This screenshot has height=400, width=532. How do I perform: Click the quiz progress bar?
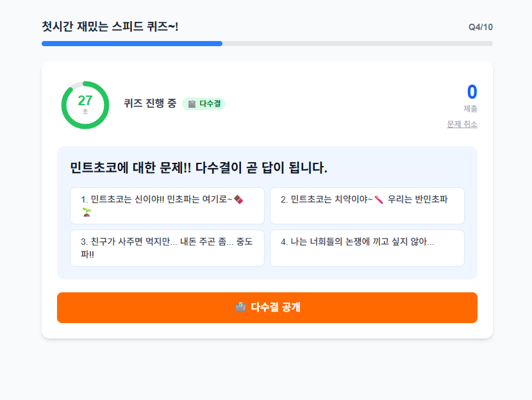pyautogui.click(x=267, y=44)
